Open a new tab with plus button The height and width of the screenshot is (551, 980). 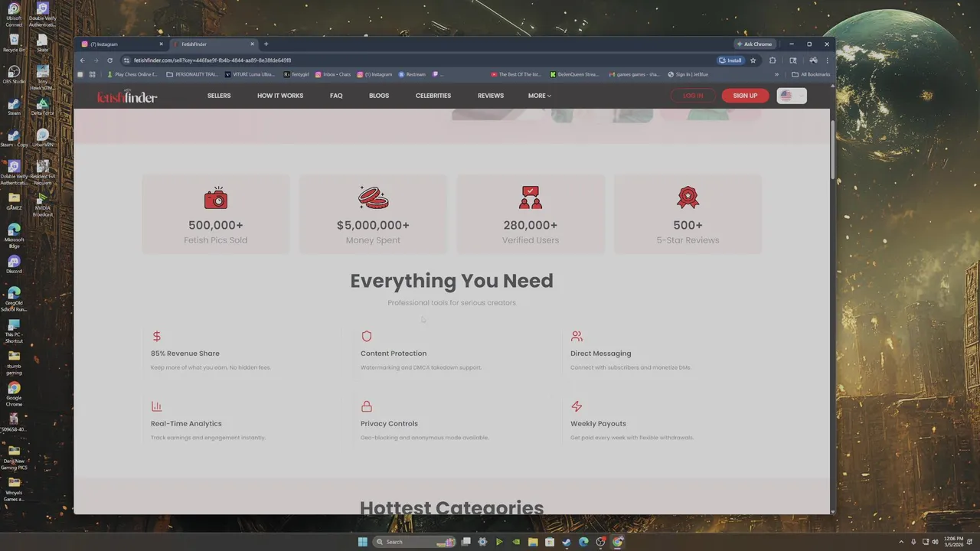click(266, 44)
